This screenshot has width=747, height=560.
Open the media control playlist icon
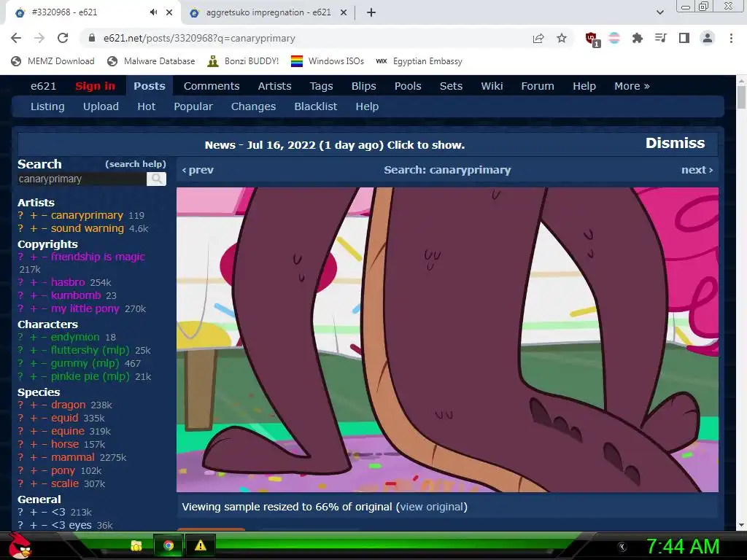[x=661, y=38]
